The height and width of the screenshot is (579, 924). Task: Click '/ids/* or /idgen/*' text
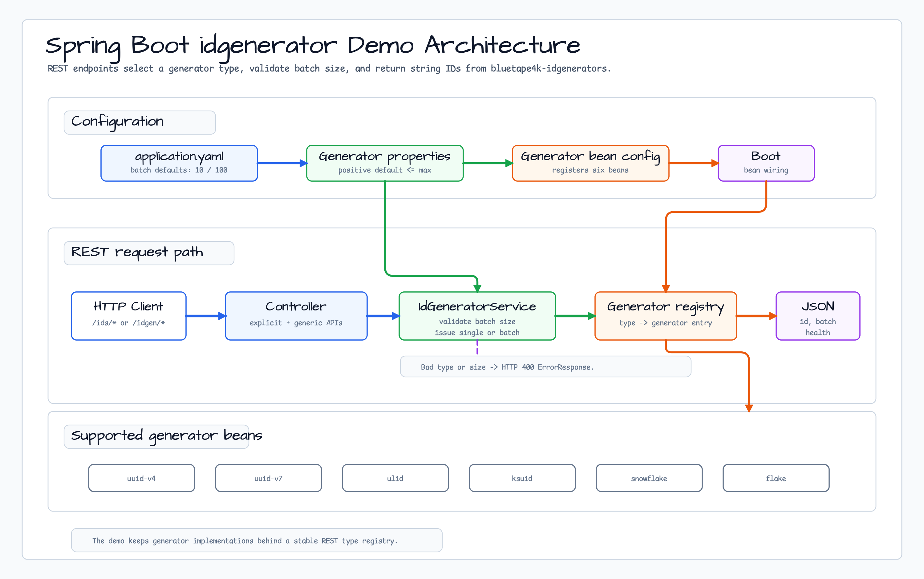tap(129, 323)
